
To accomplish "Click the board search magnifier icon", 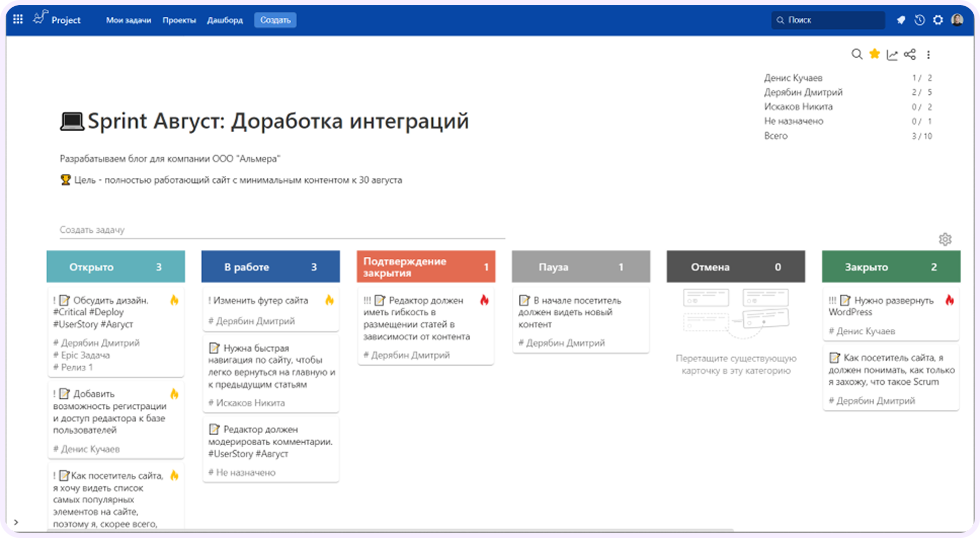I will coord(856,54).
